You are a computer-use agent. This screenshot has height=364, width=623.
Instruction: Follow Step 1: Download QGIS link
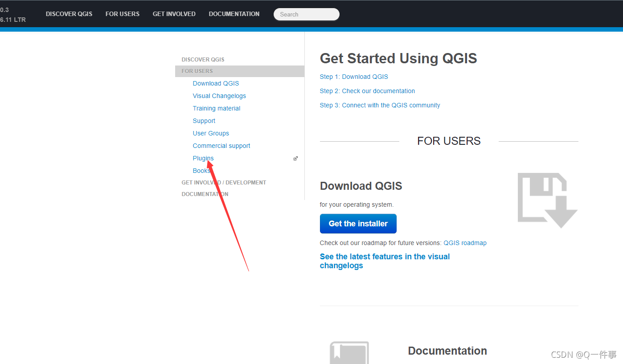tap(354, 77)
